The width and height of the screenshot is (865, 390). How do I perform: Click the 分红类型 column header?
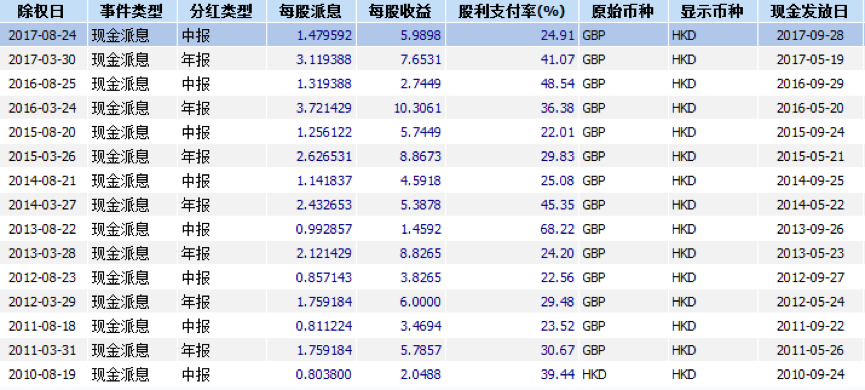click(222, 11)
